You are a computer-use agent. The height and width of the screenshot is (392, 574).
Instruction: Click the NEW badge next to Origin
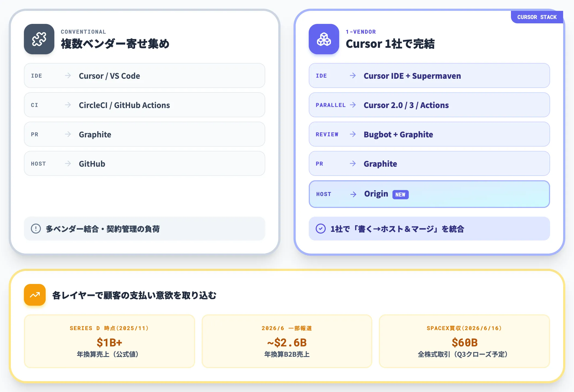400,194
